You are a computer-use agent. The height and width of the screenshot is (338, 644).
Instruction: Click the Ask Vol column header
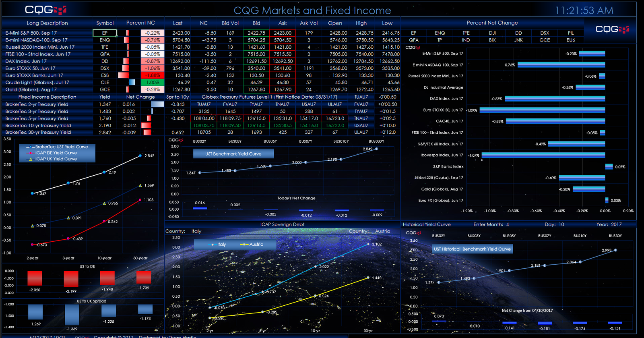point(309,23)
